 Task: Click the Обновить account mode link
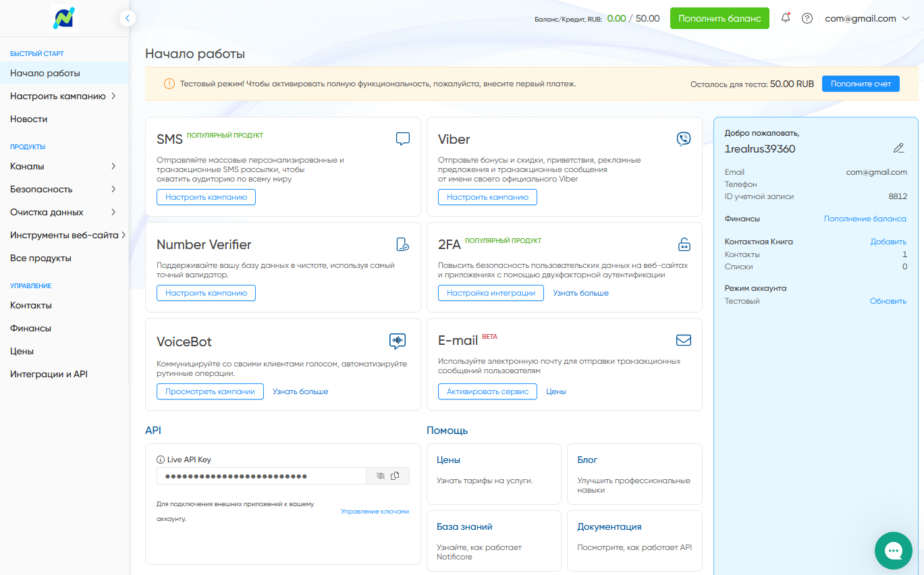888,301
